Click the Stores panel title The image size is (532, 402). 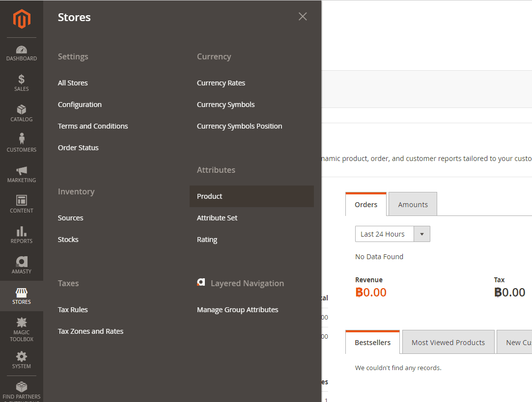click(x=74, y=17)
